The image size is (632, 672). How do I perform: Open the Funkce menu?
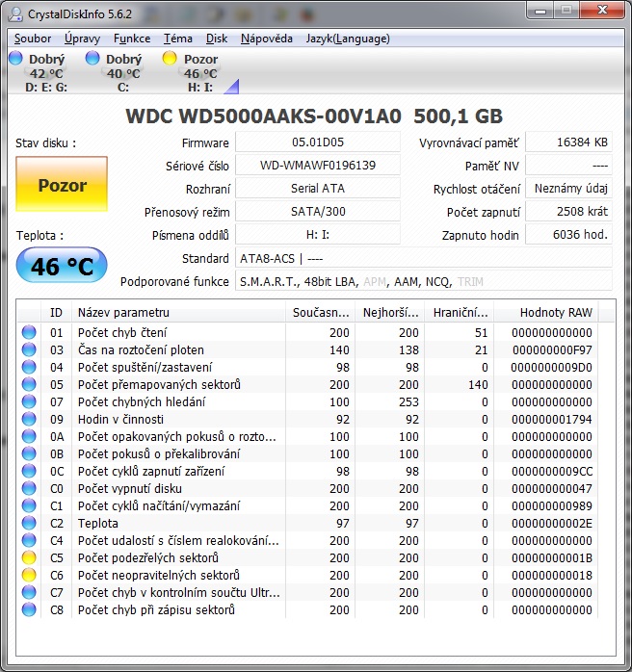point(132,39)
